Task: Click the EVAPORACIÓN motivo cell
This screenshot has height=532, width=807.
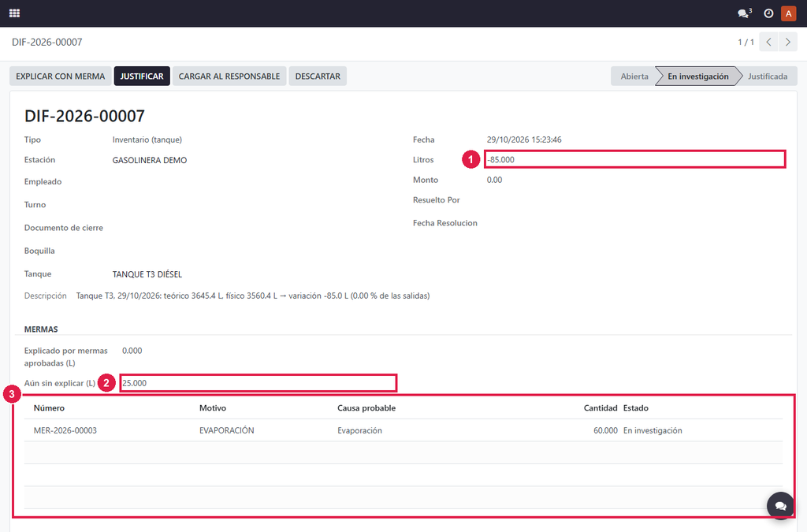Action: tap(226, 430)
